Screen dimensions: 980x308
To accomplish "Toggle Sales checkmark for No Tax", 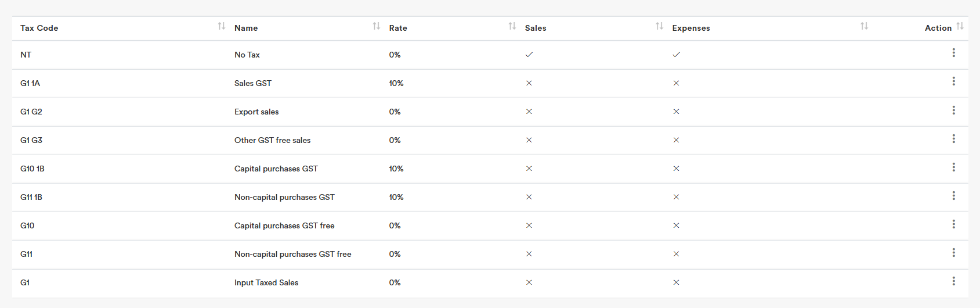I will click(529, 55).
